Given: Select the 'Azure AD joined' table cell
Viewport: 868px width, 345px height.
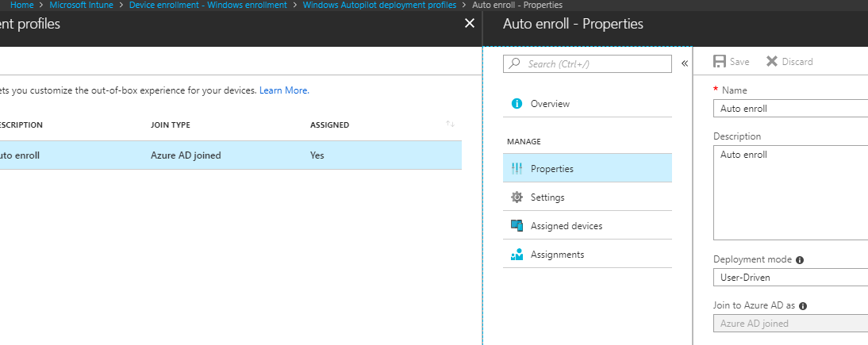Looking at the screenshot, I should 186,155.
